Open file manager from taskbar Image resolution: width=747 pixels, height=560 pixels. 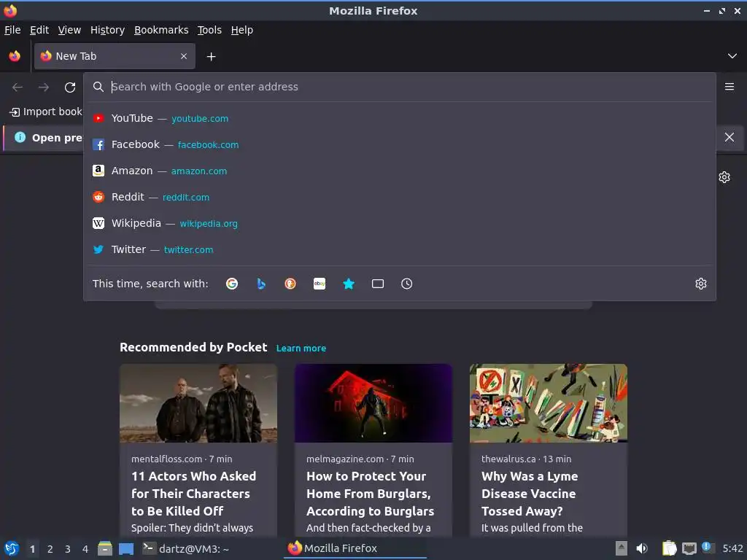click(105, 548)
